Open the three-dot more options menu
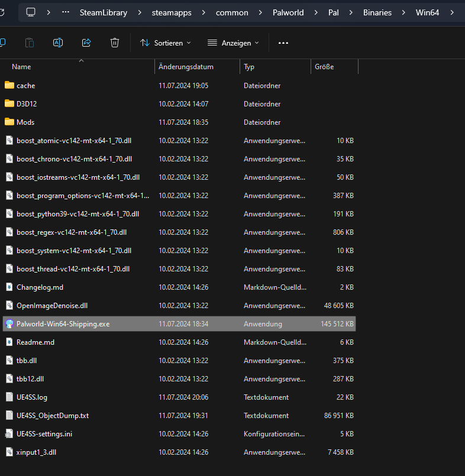This screenshot has height=476, width=465. (x=283, y=43)
